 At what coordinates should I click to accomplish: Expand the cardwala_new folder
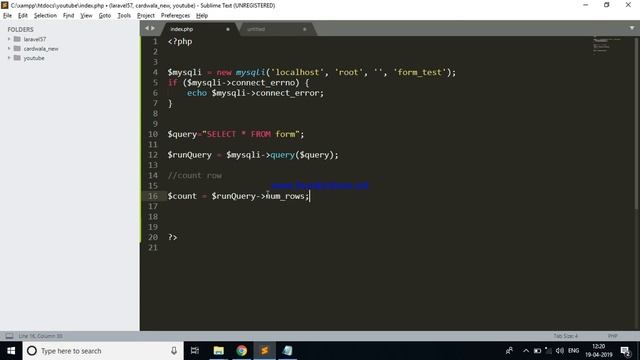(9, 48)
